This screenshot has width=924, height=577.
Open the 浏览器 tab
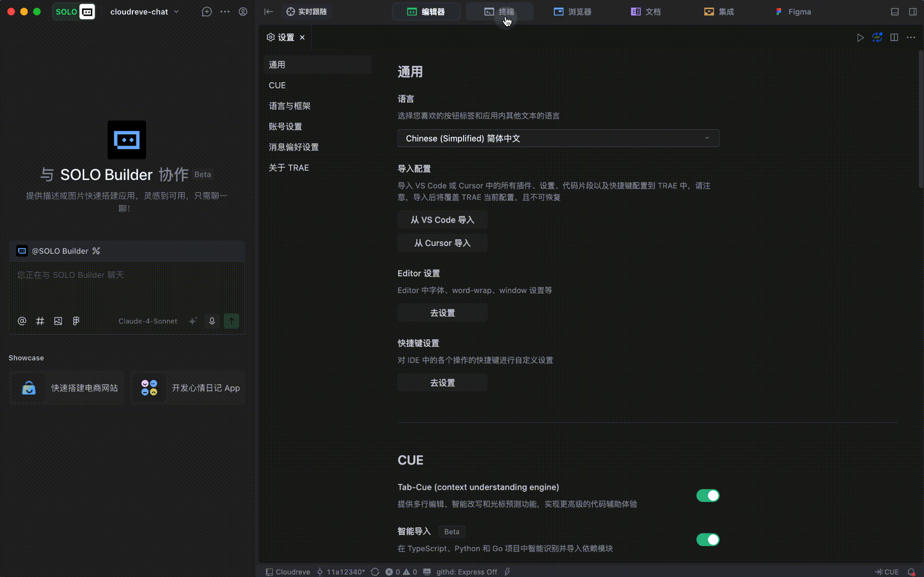click(x=573, y=12)
